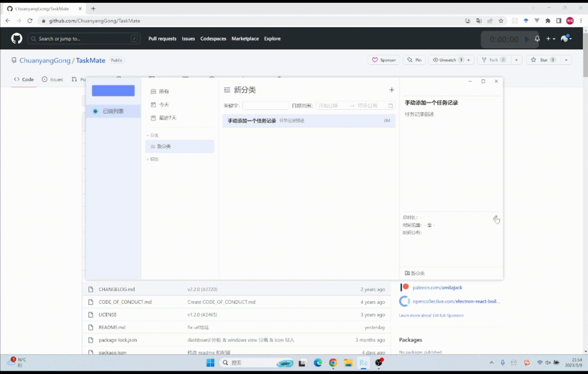Open the calendar icon in the date range filter
The image size is (588, 374).
click(391, 105)
